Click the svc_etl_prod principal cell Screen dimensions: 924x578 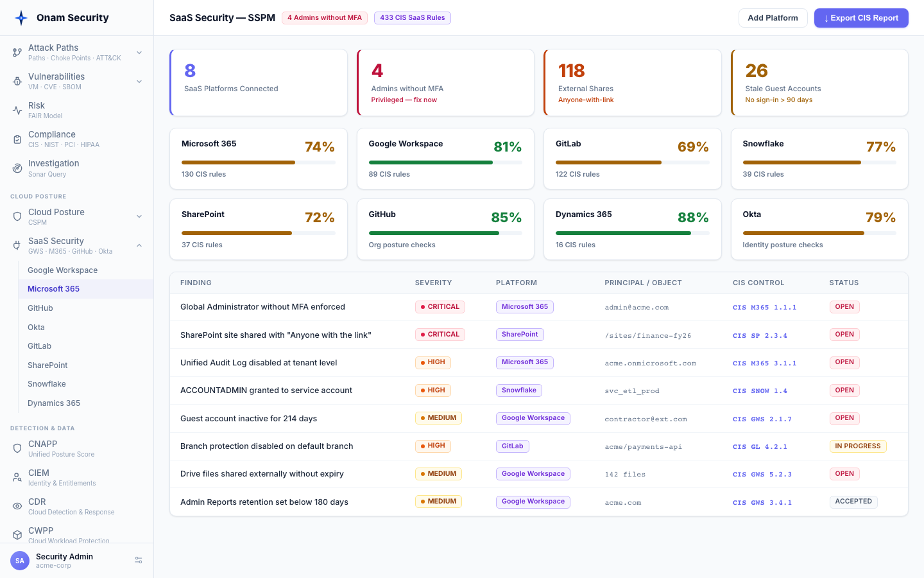[632, 391]
